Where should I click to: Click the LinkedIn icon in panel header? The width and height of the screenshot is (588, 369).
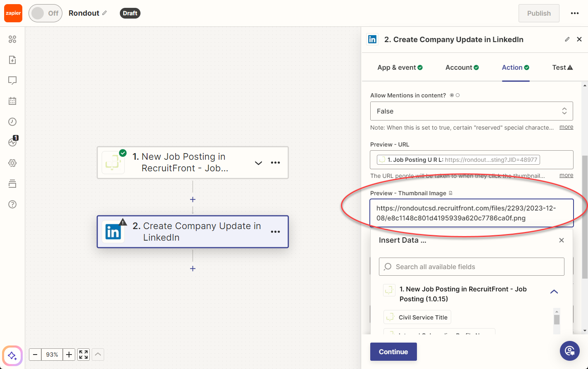click(372, 39)
